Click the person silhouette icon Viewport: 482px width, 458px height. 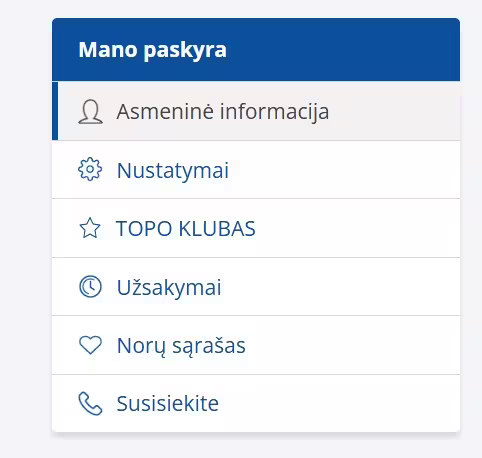(90, 112)
